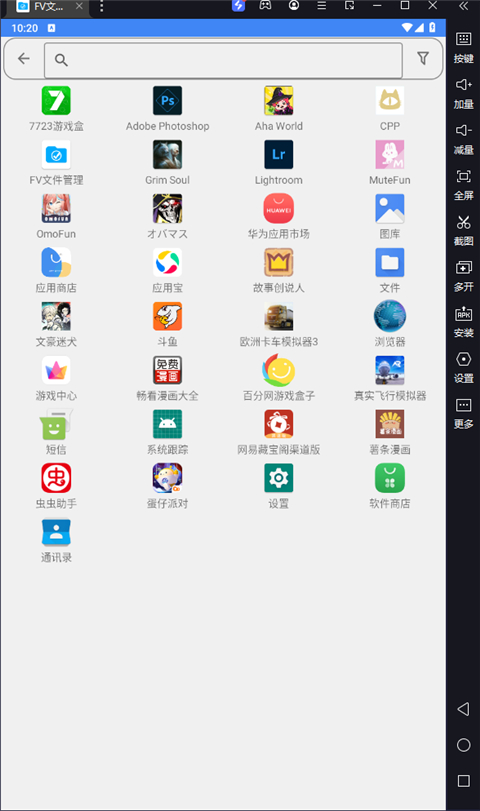The image size is (480, 811).
Task: Launch the Grim Soul game
Action: coord(167,154)
